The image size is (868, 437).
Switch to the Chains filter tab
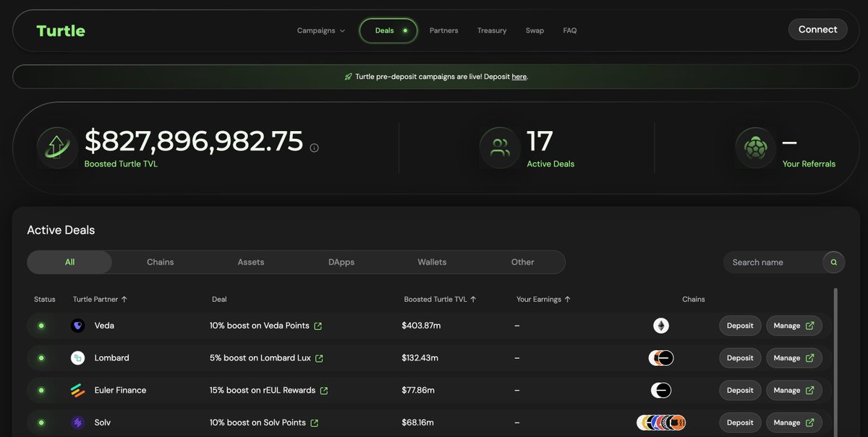pyautogui.click(x=161, y=262)
